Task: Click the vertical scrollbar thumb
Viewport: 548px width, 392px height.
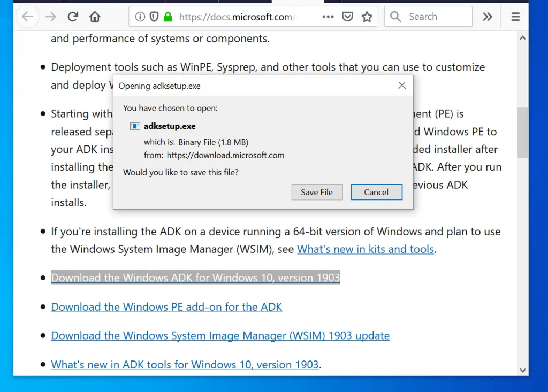Action: (x=522, y=133)
